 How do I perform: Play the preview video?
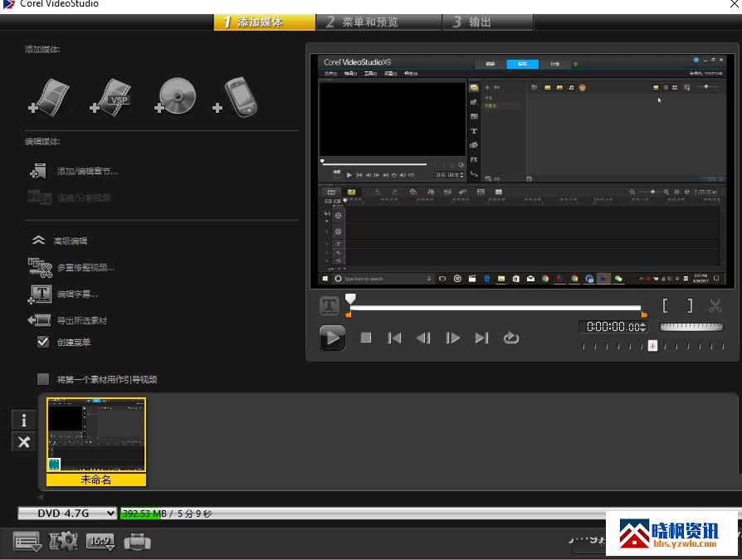pos(332,338)
